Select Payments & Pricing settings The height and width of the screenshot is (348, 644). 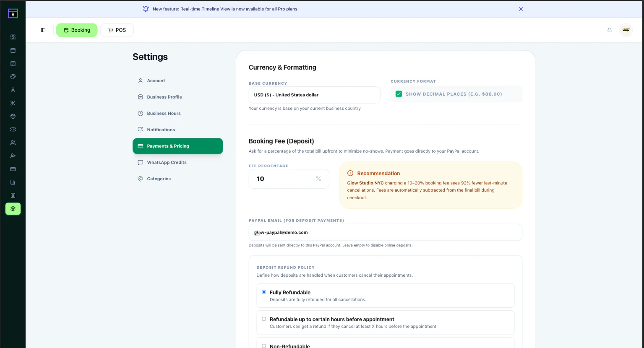178,146
